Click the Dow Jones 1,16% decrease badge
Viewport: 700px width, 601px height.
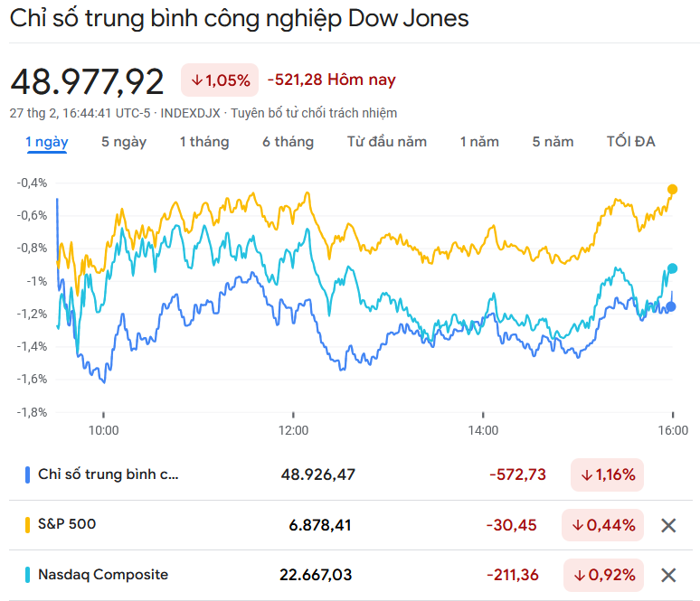click(x=607, y=474)
